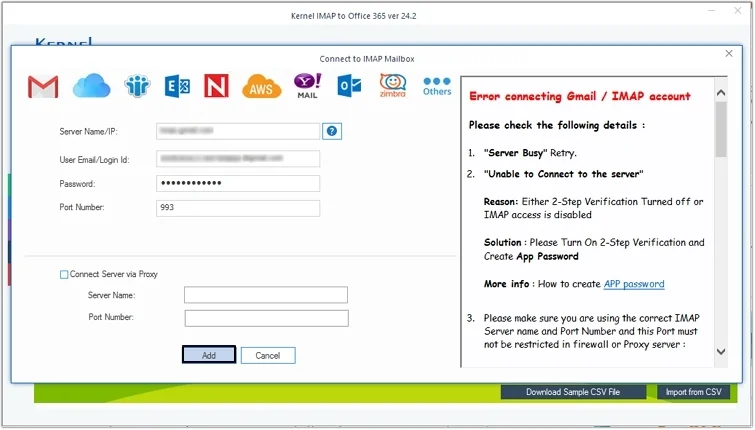Select the GroupWise people icon

[137, 86]
